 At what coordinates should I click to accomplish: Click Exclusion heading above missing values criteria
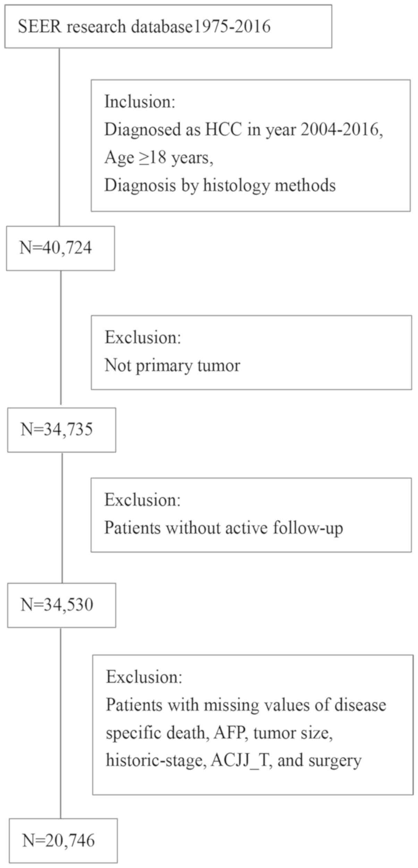click(144, 677)
